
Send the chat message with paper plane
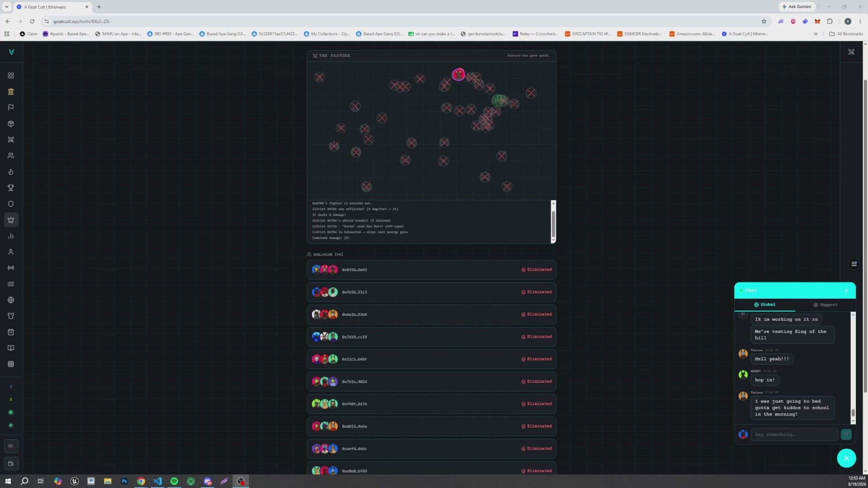click(x=846, y=435)
